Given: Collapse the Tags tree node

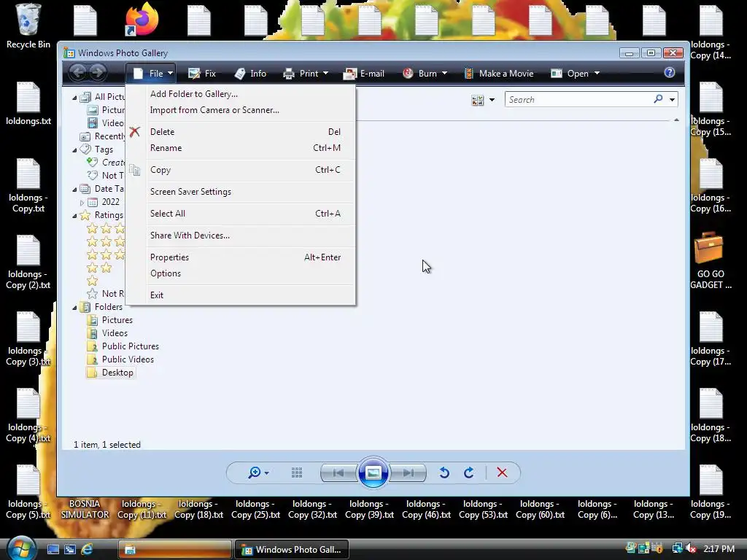Looking at the screenshot, I should pos(75,150).
